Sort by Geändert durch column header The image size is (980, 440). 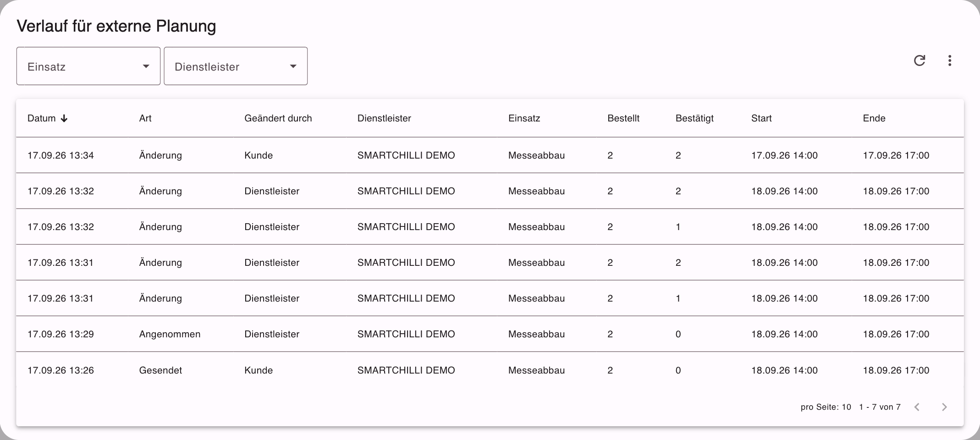pyautogui.click(x=278, y=118)
